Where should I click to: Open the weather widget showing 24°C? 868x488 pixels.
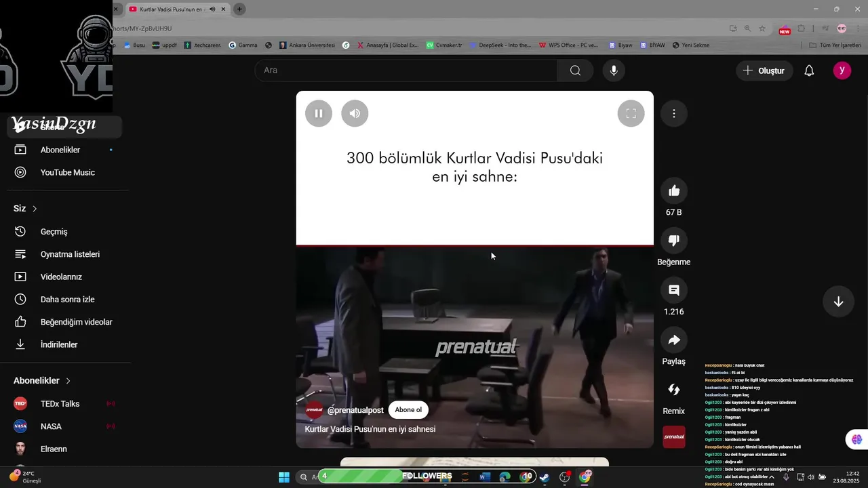[x=27, y=476]
